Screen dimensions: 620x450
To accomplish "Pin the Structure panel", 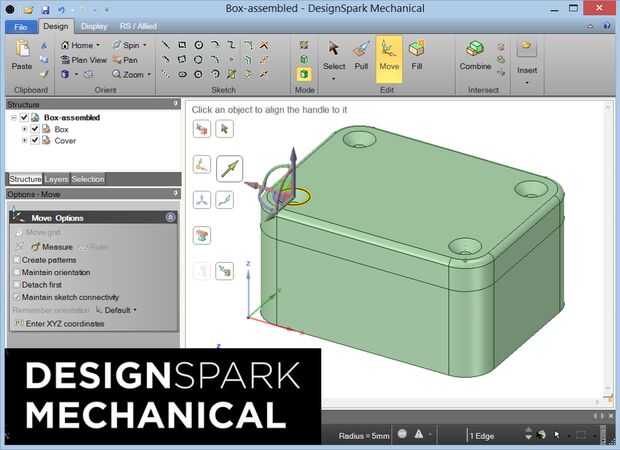I will [x=176, y=104].
